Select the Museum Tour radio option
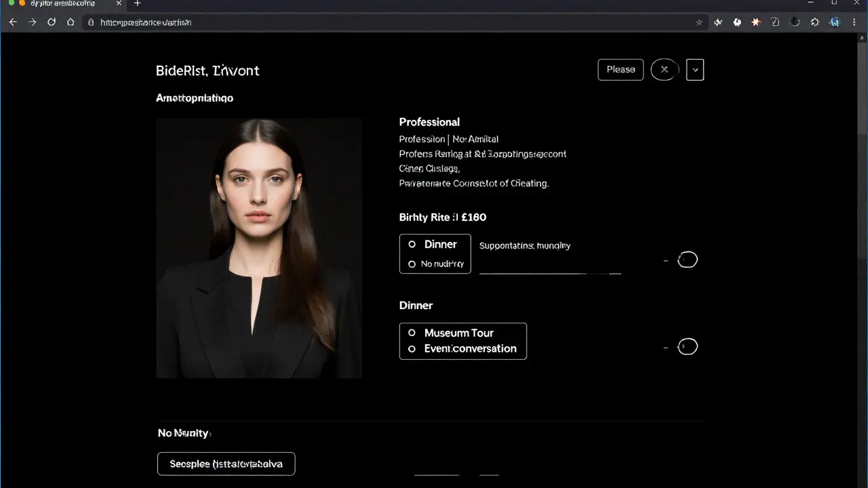Image resolution: width=868 pixels, height=488 pixels. [x=412, y=333]
